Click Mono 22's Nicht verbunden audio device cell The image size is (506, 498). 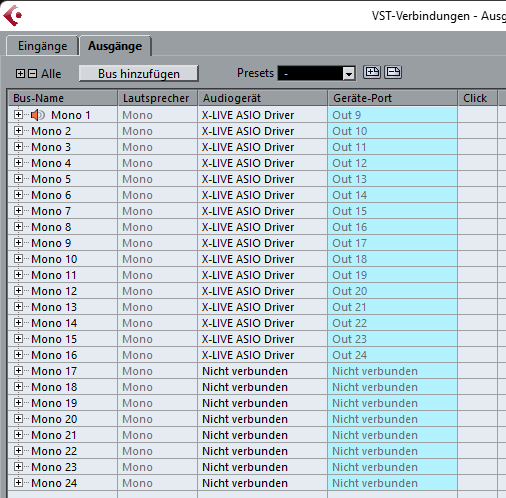263,451
